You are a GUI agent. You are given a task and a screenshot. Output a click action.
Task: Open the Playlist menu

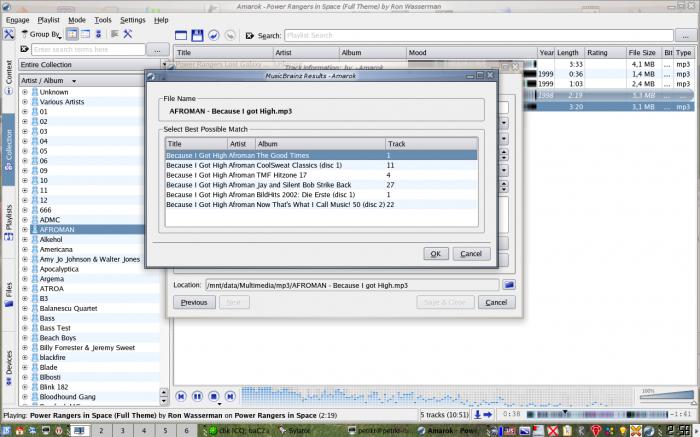[48, 20]
